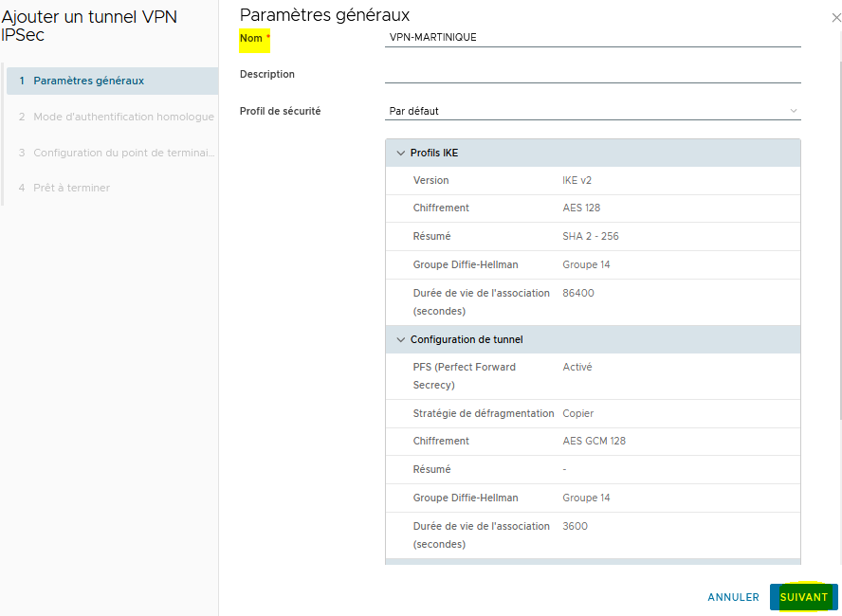Click the AES GCM 128 encryption value
This screenshot has width=842, height=616.
tap(594, 441)
